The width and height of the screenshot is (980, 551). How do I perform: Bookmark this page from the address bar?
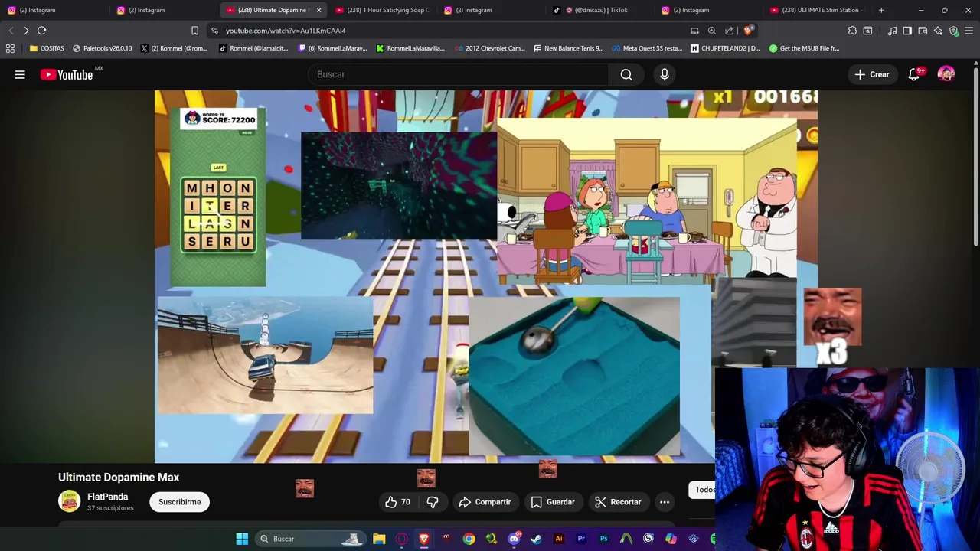click(194, 31)
